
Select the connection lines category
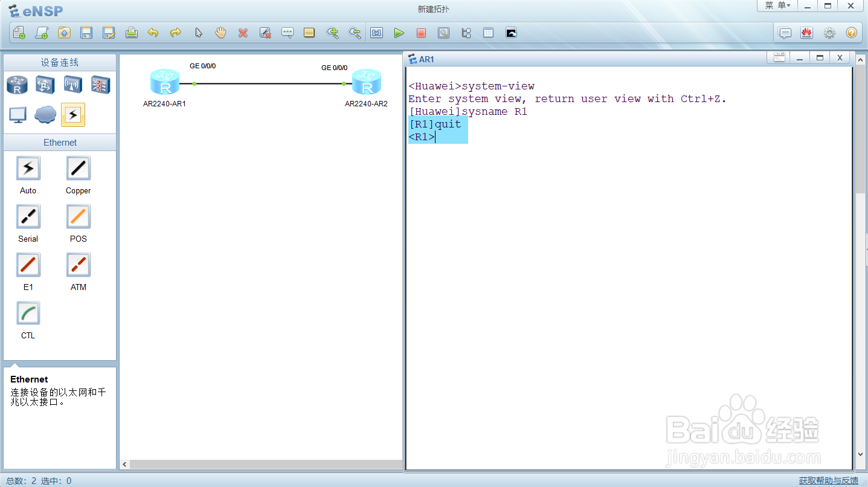(73, 115)
